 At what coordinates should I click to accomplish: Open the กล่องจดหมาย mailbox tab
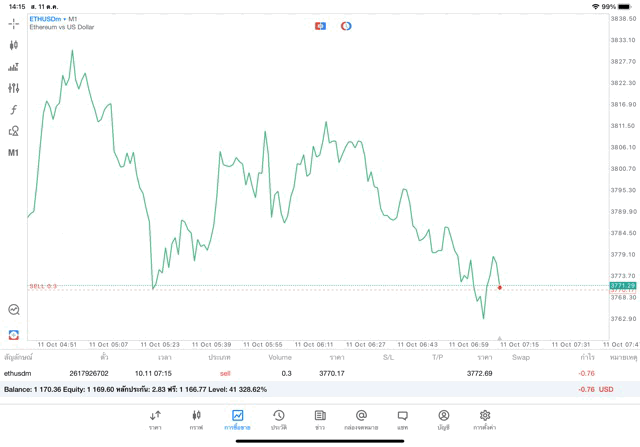click(x=361, y=419)
